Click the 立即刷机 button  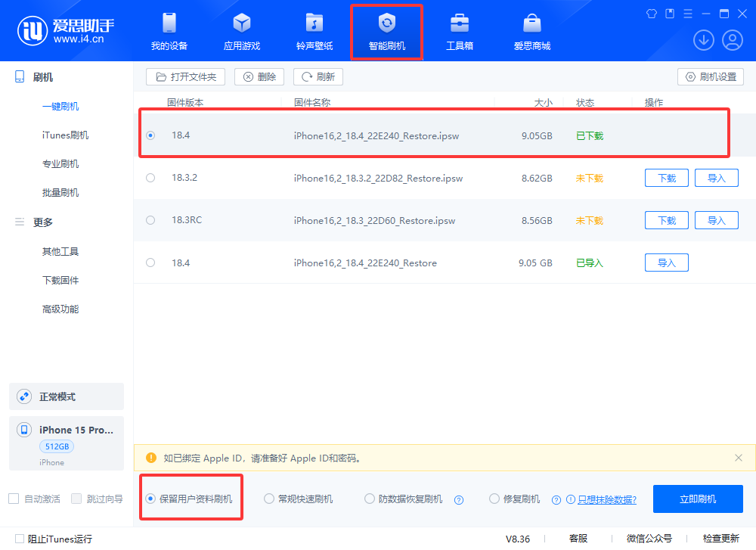(698, 499)
